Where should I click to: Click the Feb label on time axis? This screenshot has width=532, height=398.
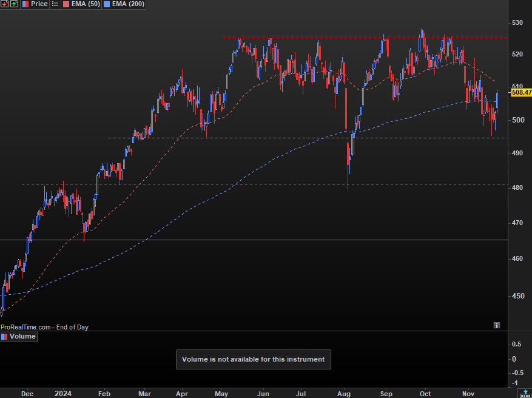click(104, 394)
